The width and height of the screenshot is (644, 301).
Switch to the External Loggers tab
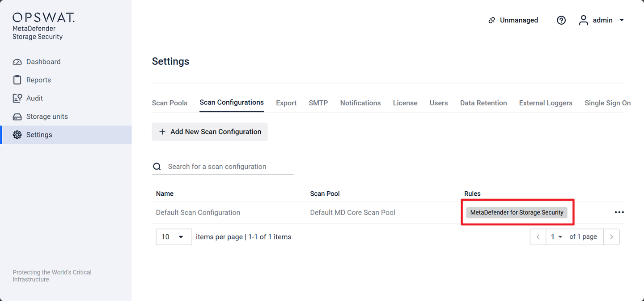[546, 103]
